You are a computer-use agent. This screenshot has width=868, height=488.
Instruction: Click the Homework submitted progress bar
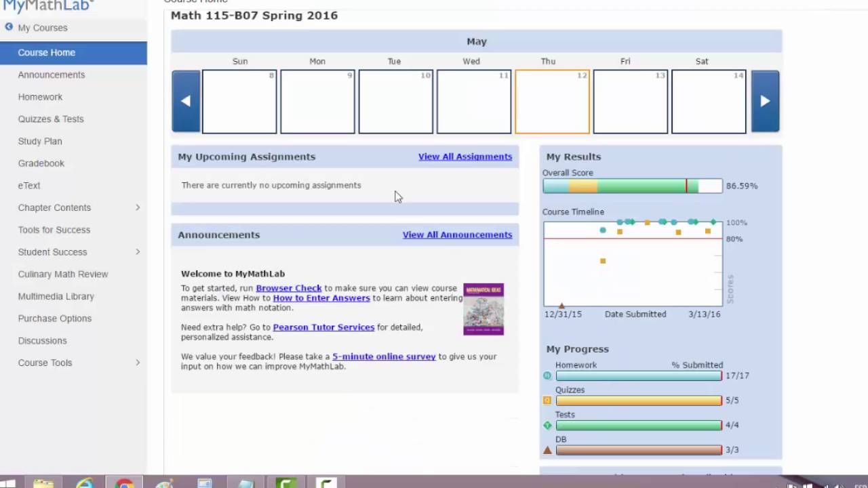pos(639,375)
